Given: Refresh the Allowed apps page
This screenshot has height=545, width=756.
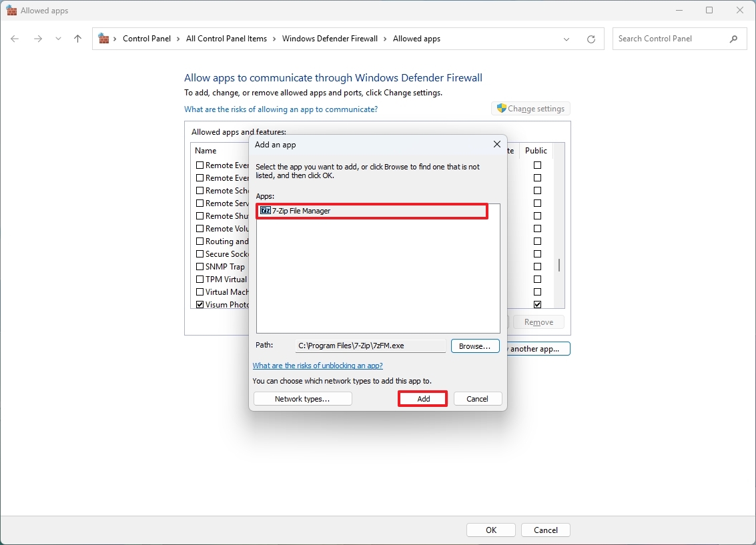Looking at the screenshot, I should click(591, 39).
